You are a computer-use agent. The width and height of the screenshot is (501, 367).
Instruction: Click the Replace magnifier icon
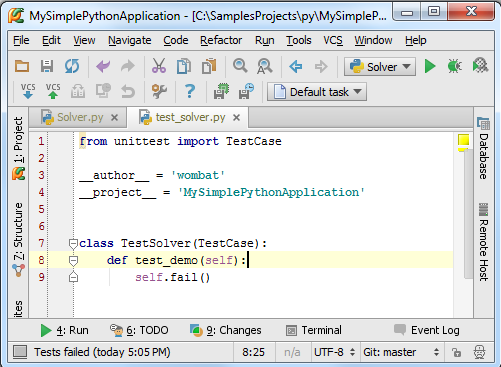(265, 66)
